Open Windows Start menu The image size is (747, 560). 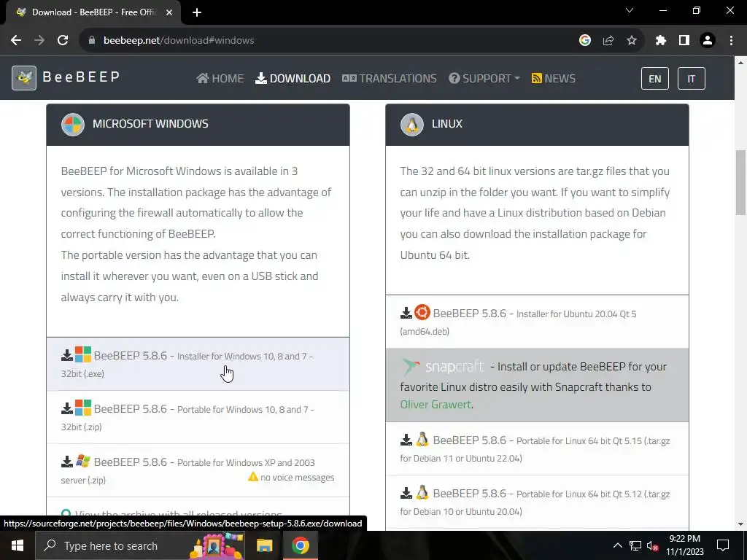point(18,545)
